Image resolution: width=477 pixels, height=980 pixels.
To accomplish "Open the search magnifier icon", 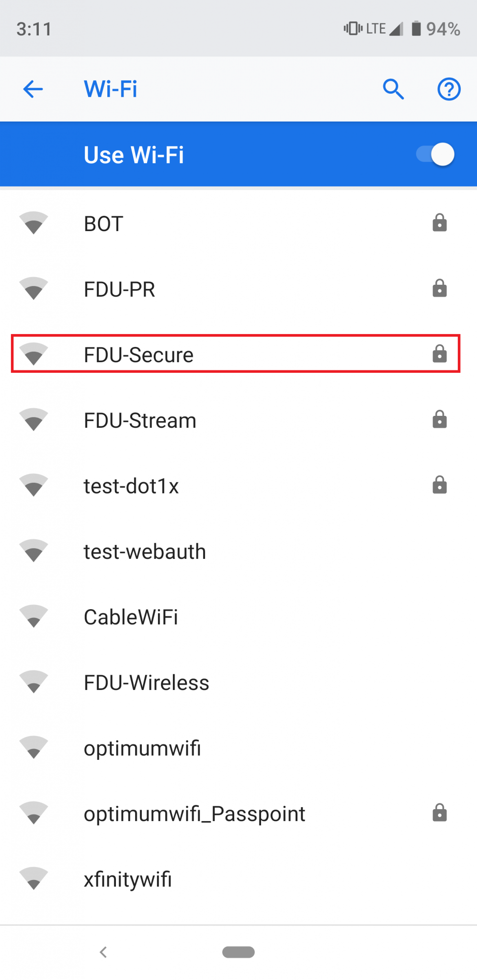I will tap(394, 89).
